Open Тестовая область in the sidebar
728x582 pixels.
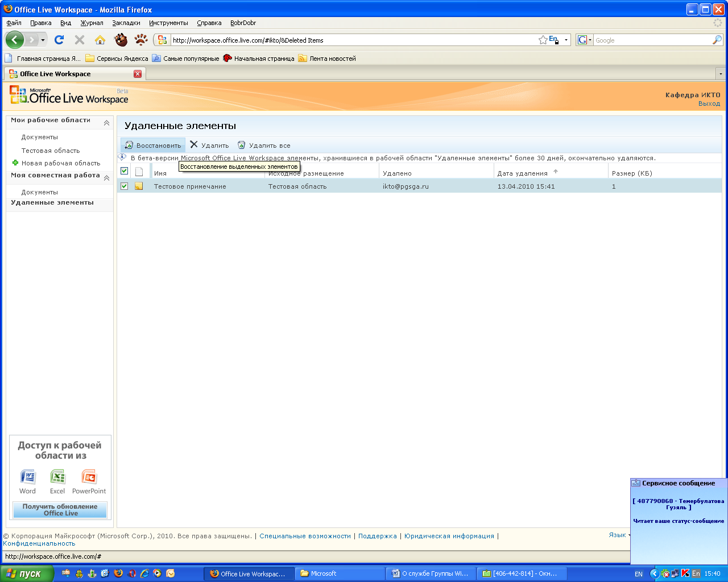tap(51, 151)
